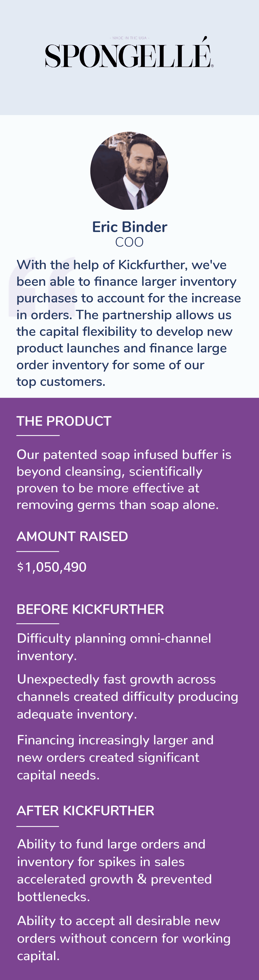Click Eric Binder's profile photo
The height and width of the screenshot is (980, 259).
(x=129, y=171)
